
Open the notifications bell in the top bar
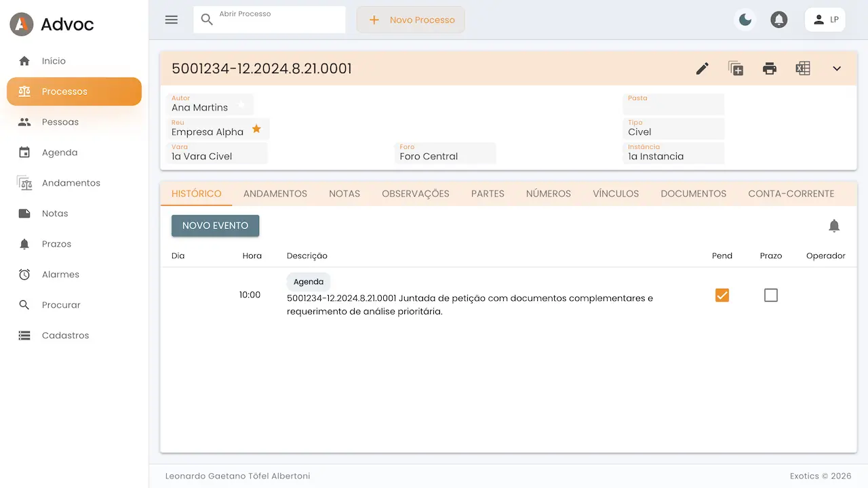click(779, 20)
